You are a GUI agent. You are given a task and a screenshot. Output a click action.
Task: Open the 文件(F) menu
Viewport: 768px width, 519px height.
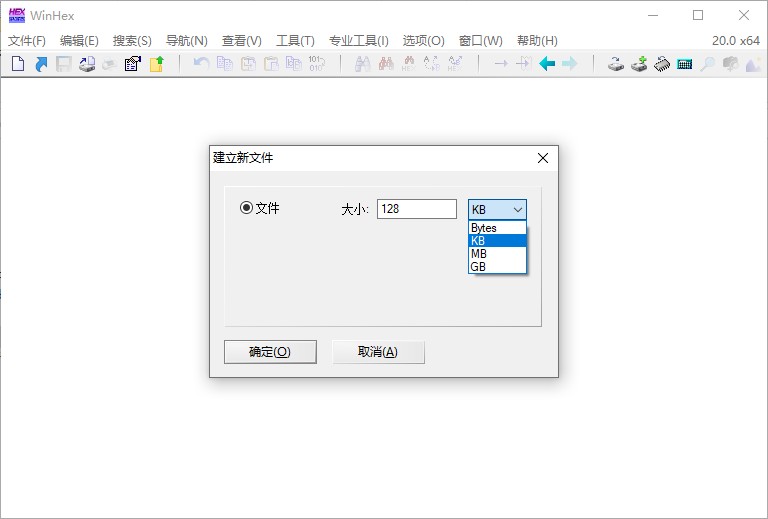[27, 41]
